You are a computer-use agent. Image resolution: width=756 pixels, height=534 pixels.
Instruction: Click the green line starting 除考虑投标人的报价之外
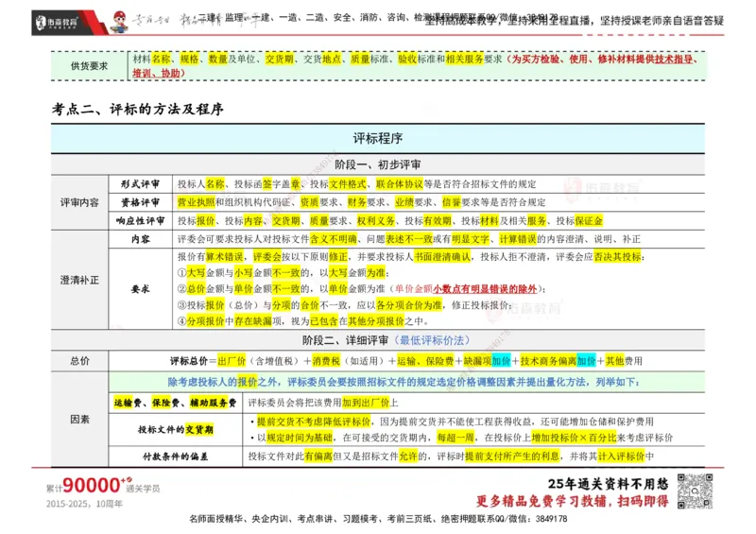click(x=404, y=382)
